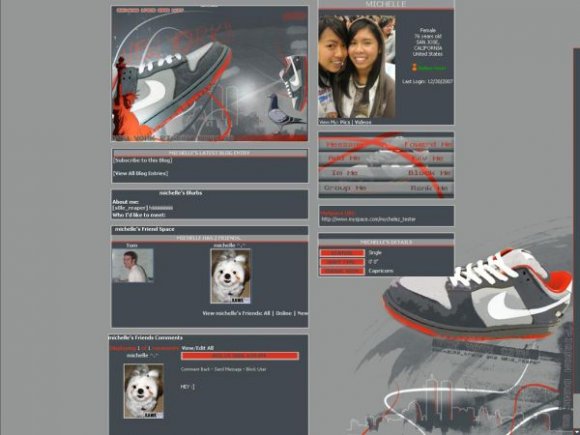Screen dimensions: 580x435
Task: Click the green online now status icon
Action: [x=429, y=68]
